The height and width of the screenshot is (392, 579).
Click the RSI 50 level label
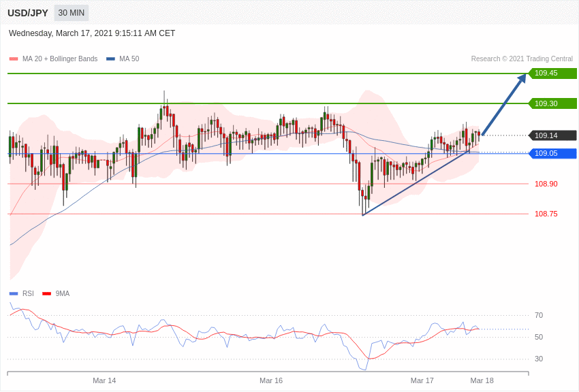coord(539,337)
